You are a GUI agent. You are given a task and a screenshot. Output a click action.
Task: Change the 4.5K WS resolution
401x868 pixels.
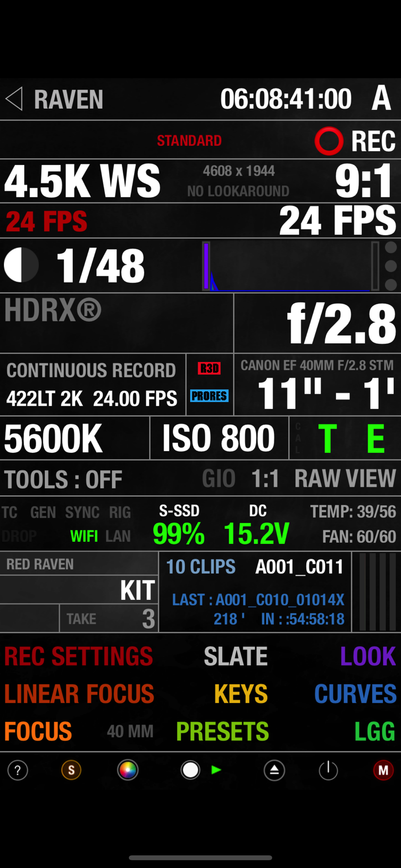(x=82, y=181)
